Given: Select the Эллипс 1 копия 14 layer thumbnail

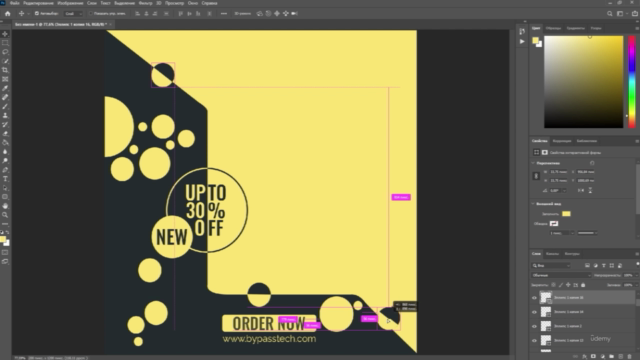Looking at the screenshot, I should [546, 312].
